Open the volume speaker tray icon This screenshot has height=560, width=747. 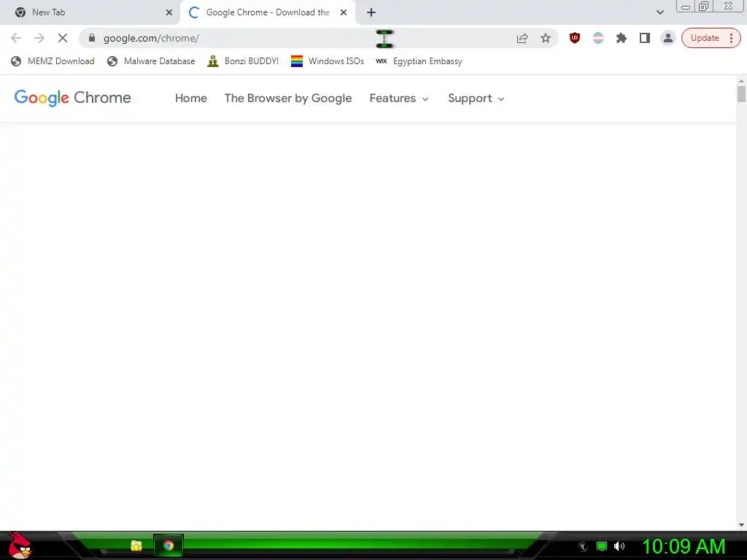pyautogui.click(x=619, y=546)
